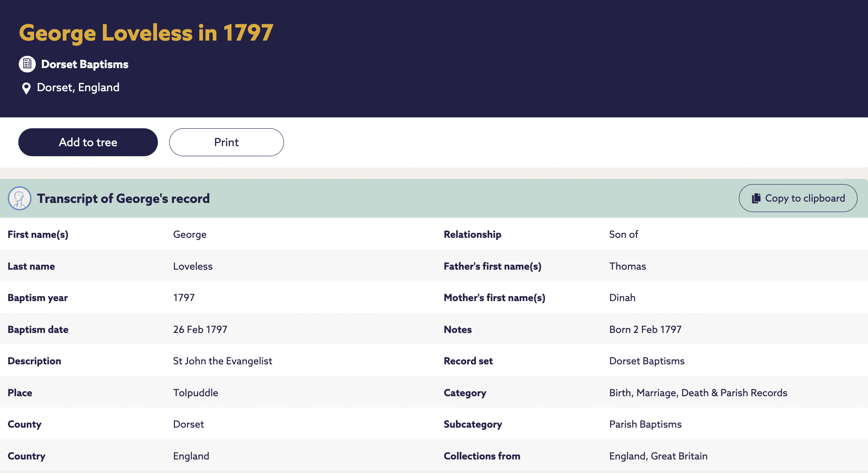The height and width of the screenshot is (473, 868).
Task: Click the Born 2 Feb 1797 note
Action: click(x=645, y=330)
